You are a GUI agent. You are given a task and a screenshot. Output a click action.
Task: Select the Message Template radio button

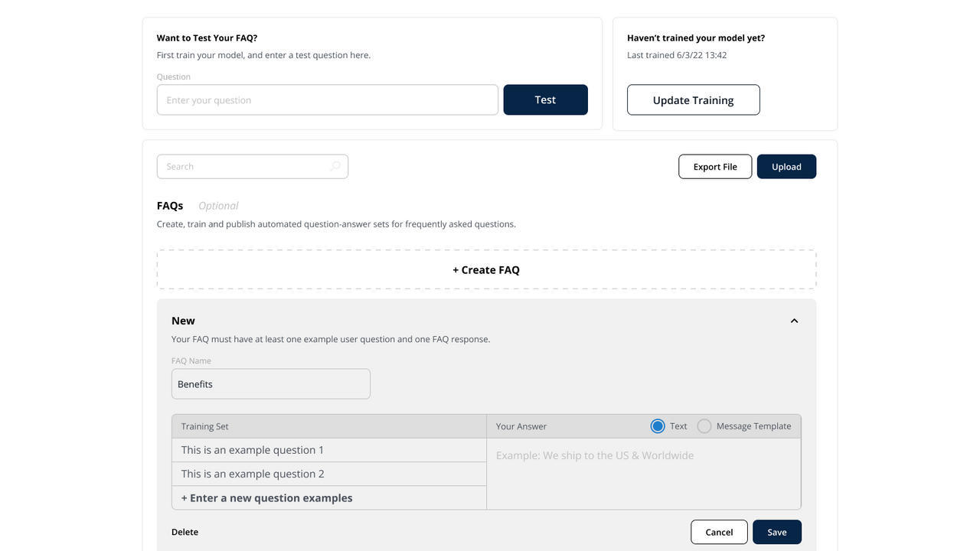[x=704, y=425]
